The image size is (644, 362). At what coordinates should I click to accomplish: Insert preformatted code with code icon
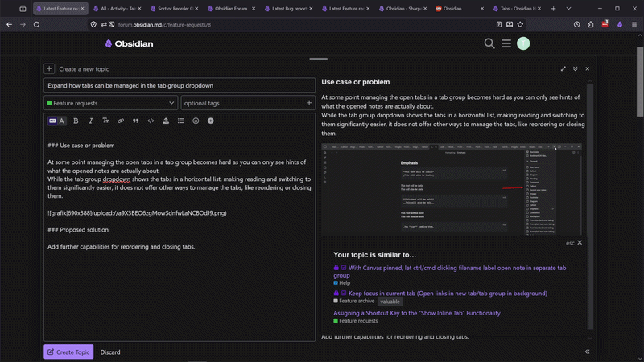click(x=151, y=121)
